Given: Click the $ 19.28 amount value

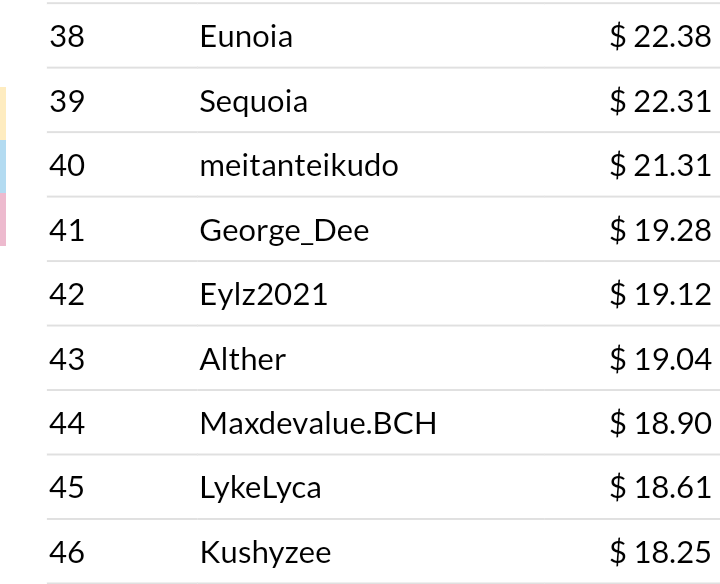Looking at the screenshot, I should pos(661,230).
